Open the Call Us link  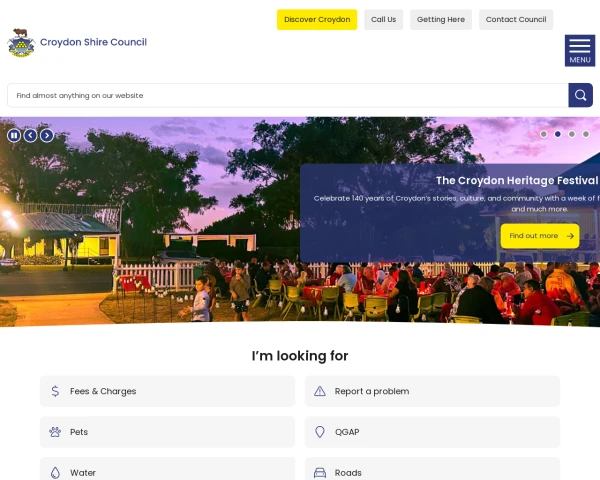[x=383, y=20]
